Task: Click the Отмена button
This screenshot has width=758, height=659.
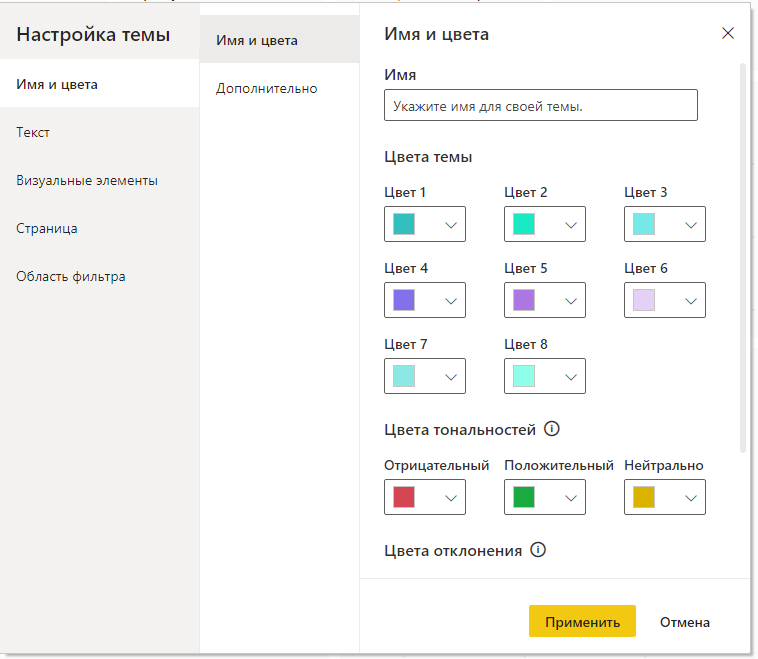Action: coord(685,622)
